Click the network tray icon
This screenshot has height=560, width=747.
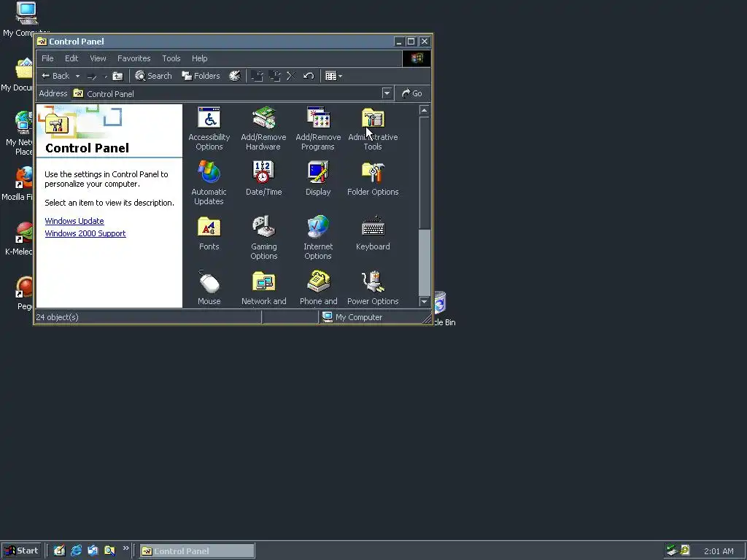pyautogui.click(x=672, y=551)
